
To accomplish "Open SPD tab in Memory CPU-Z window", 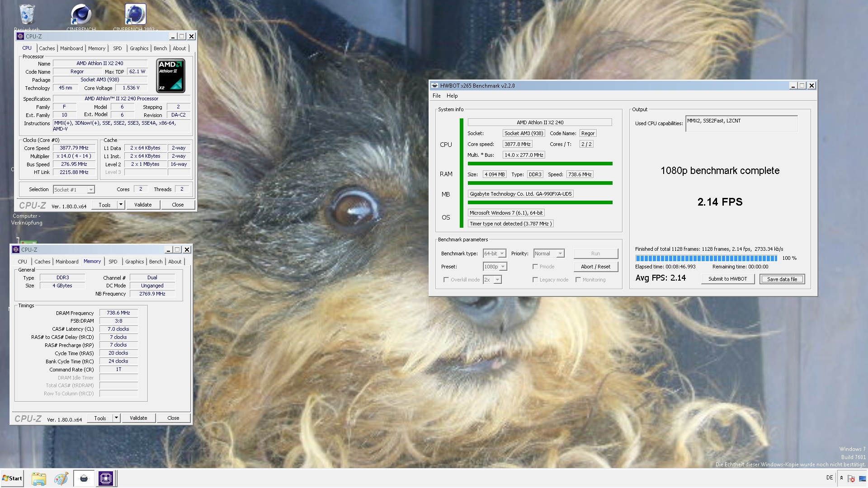I will pos(113,262).
